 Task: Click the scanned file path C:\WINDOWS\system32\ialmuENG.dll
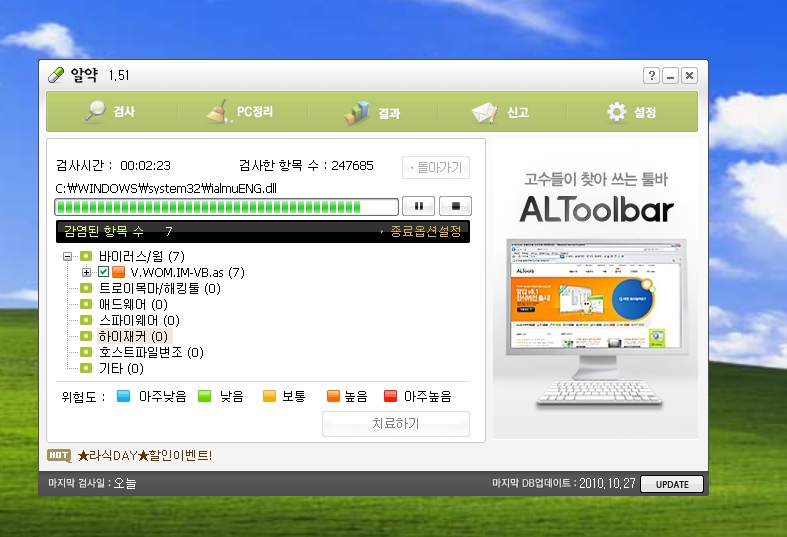pos(166,189)
